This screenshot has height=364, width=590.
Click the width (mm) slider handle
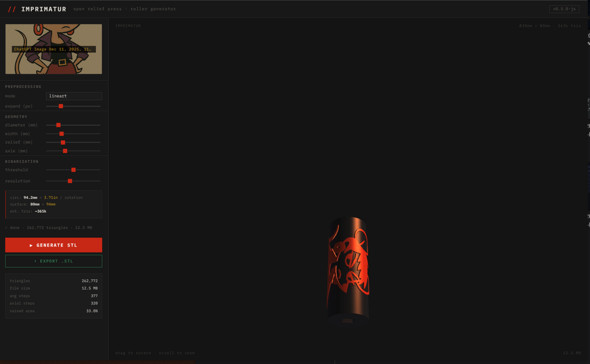(62, 134)
